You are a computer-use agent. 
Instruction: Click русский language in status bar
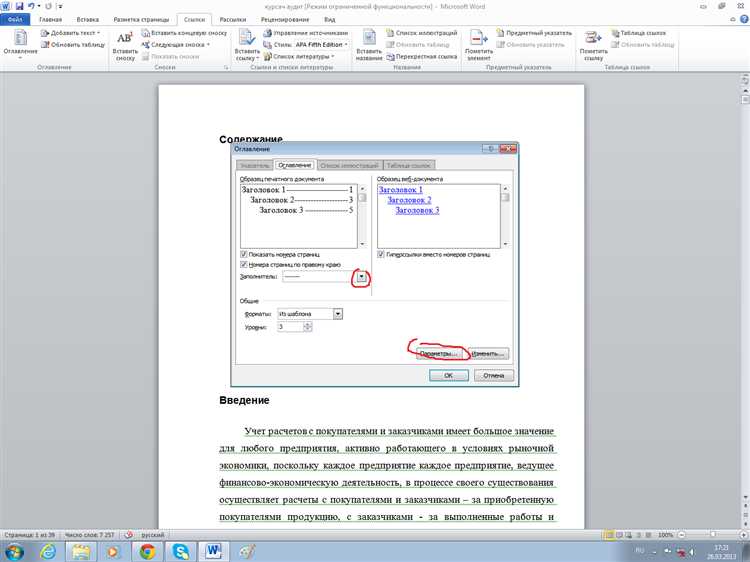pyautogui.click(x=153, y=535)
